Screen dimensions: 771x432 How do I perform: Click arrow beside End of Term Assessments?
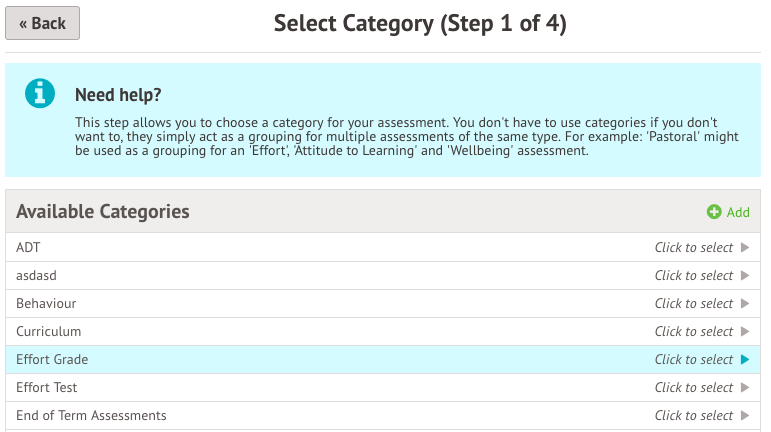744,415
